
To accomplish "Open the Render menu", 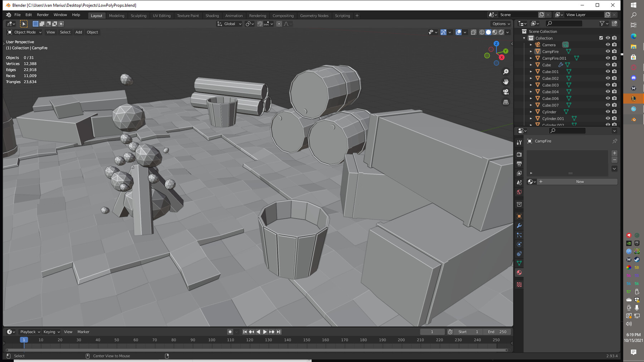I will tap(43, 15).
